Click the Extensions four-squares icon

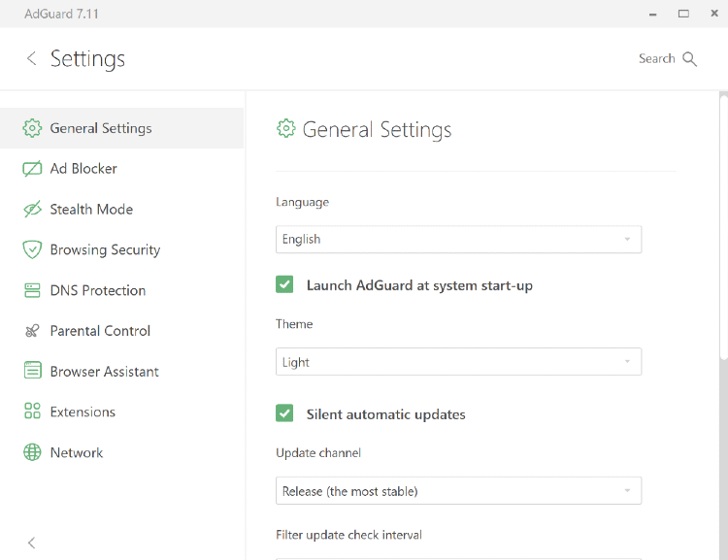coord(32,412)
